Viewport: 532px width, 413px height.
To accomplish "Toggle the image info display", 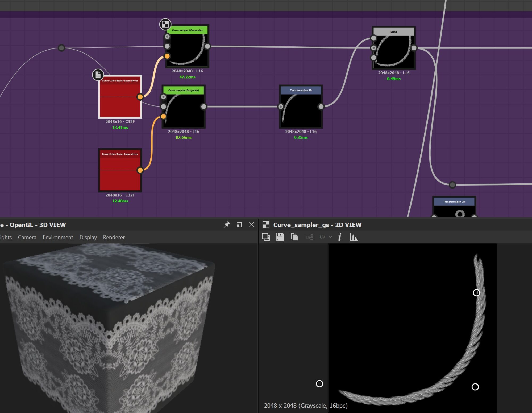I will pyautogui.click(x=340, y=237).
